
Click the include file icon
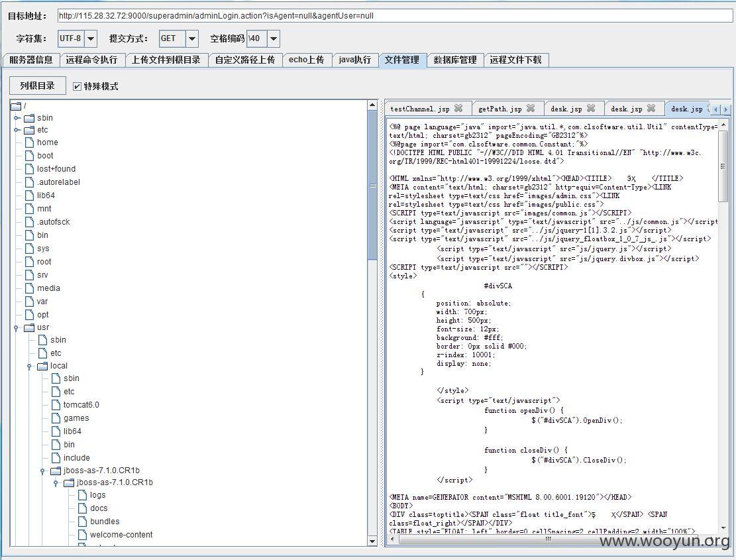pyautogui.click(x=56, y=458)
